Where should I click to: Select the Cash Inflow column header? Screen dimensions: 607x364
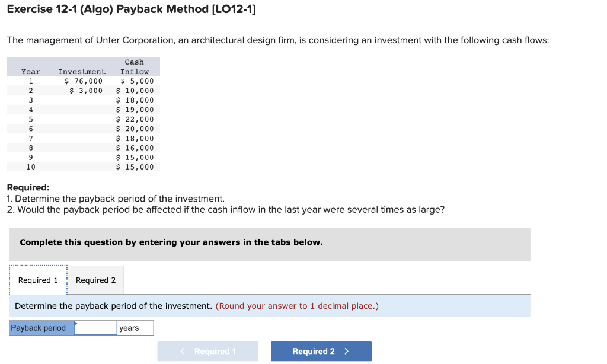point(135,66)
